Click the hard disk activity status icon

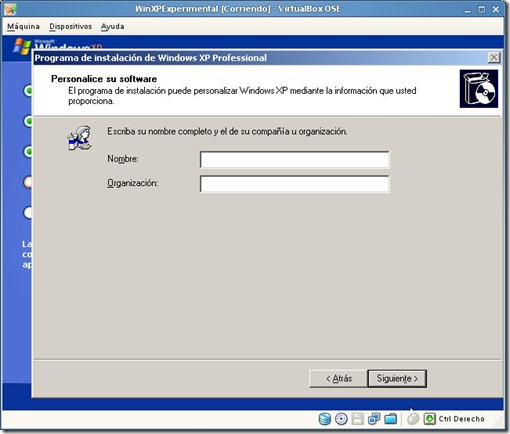(325, 419)
